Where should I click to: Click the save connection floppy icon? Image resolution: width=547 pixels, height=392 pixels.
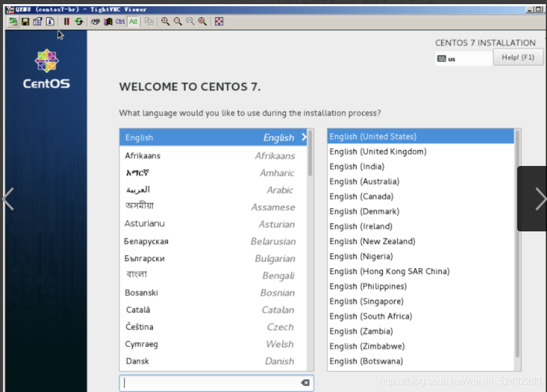26,21
